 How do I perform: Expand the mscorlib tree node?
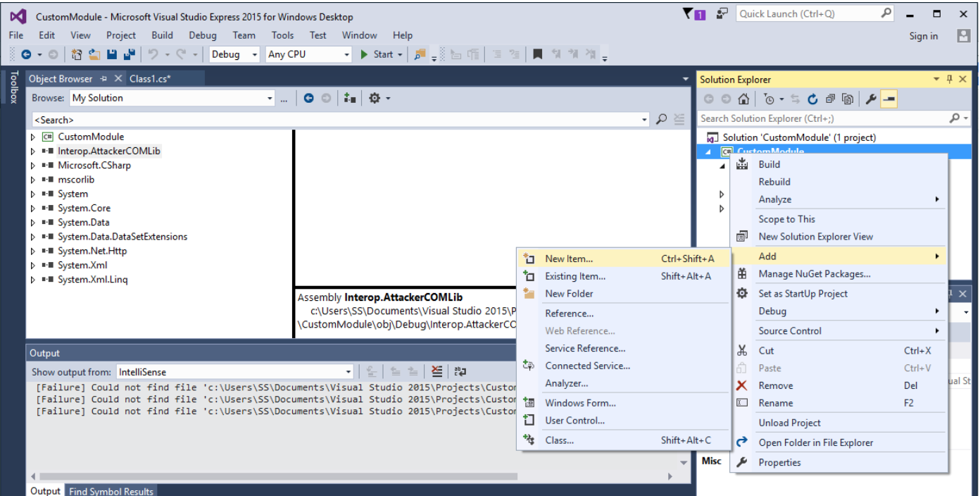[x=33, y=180]
